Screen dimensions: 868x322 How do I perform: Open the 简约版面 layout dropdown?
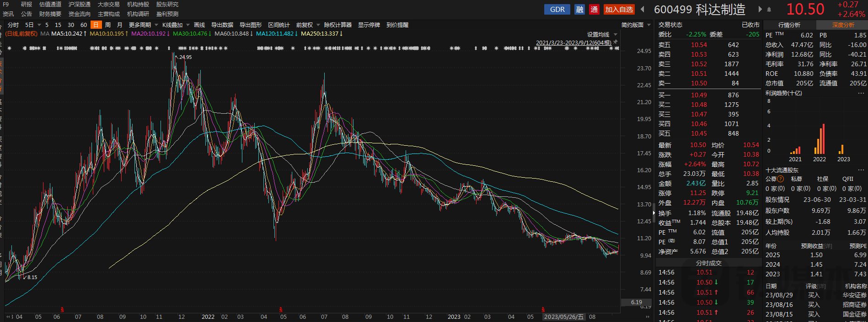click(636, 25)
